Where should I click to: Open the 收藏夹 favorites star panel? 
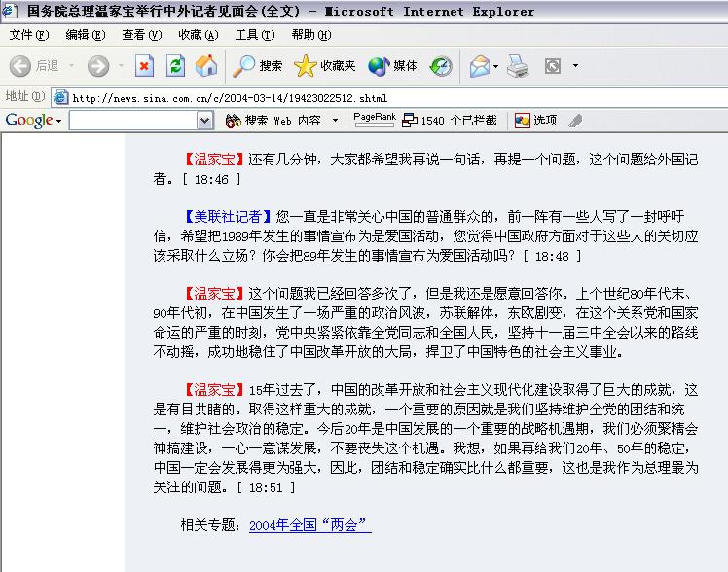tap(324, 66)
